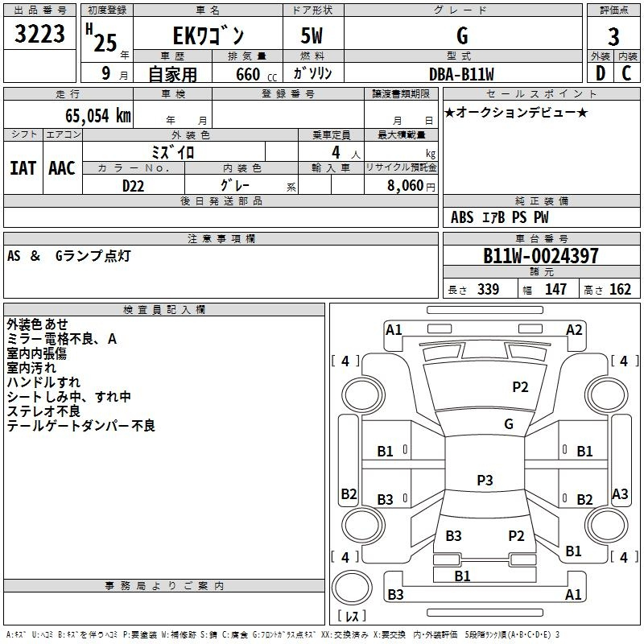
Task: Click the exterior grade D under 外装
Action: (x=600, y=72)
